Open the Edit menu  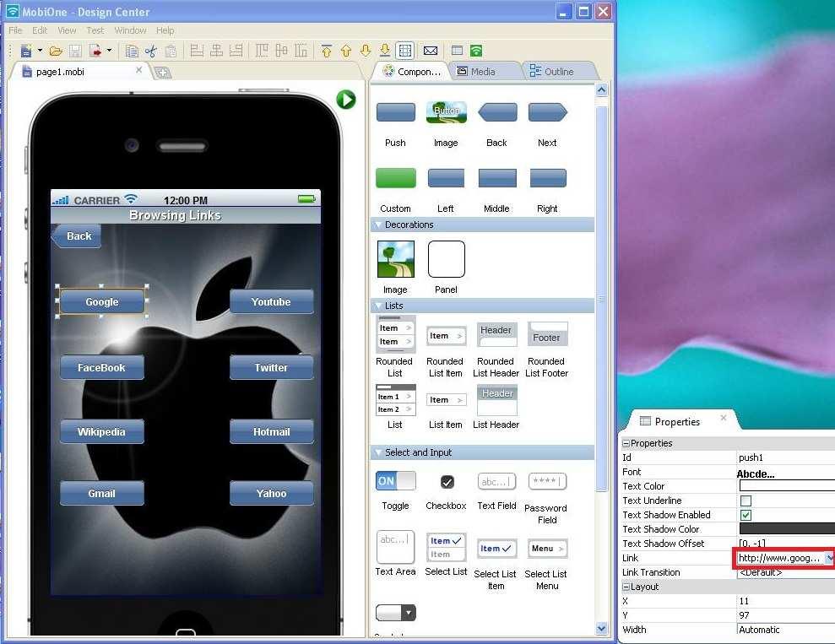click(40, 30)
